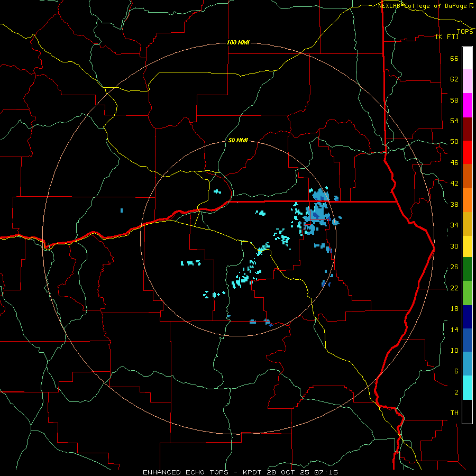This screenshot has width=476, height=476.
Task: Click the TH threshold legend label
Action: point(454,413)
